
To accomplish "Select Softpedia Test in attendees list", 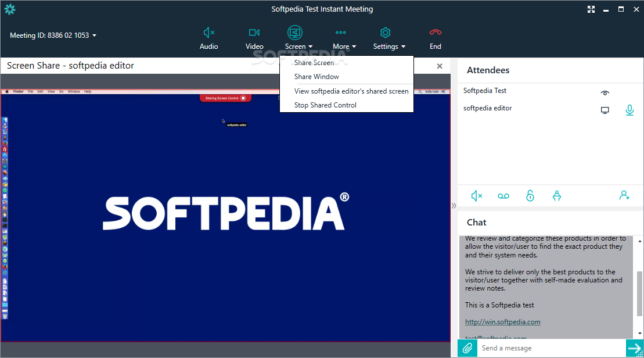I will [485, 91].
